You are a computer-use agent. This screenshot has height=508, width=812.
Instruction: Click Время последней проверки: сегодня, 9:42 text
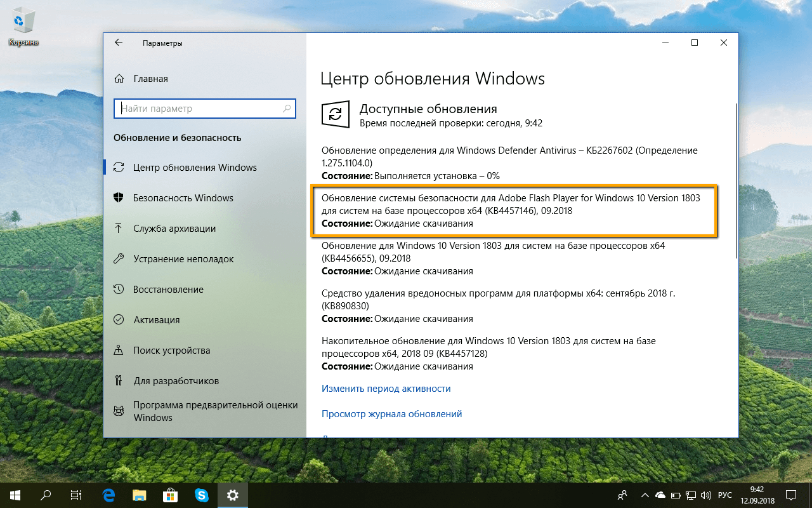451,123
